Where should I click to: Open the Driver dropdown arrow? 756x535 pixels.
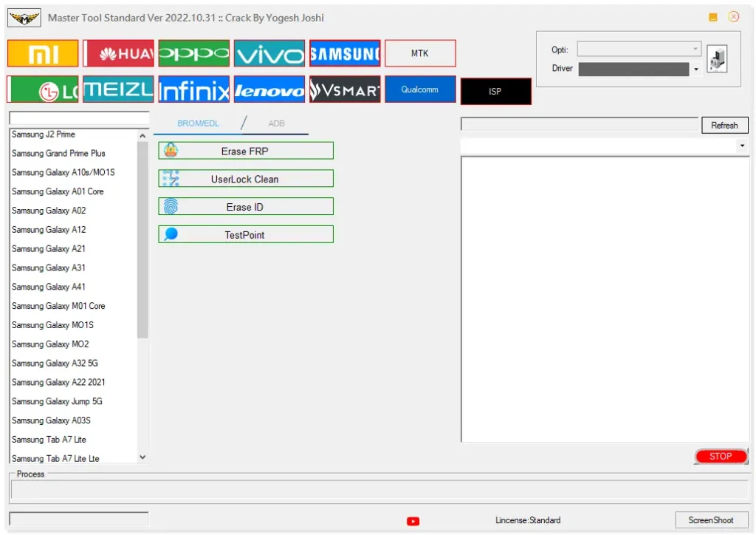pyautogui.click(x=695, y=69)
